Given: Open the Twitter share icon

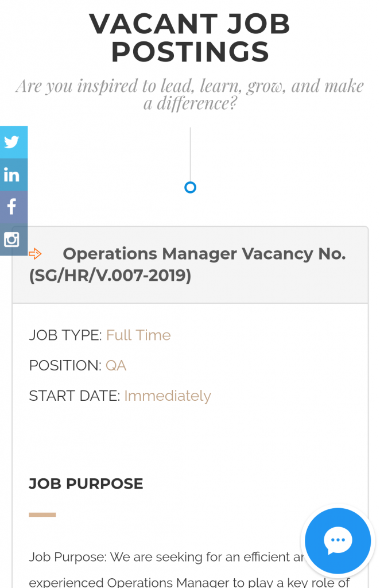Looking at the screenshot, I should [x=14, y=142].
